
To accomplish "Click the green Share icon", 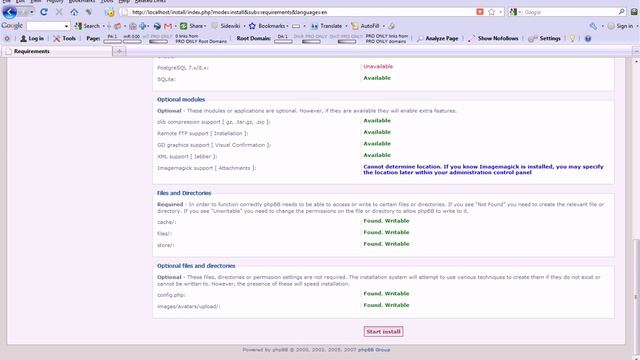I will pyautogui.click(x=184, y=26).
